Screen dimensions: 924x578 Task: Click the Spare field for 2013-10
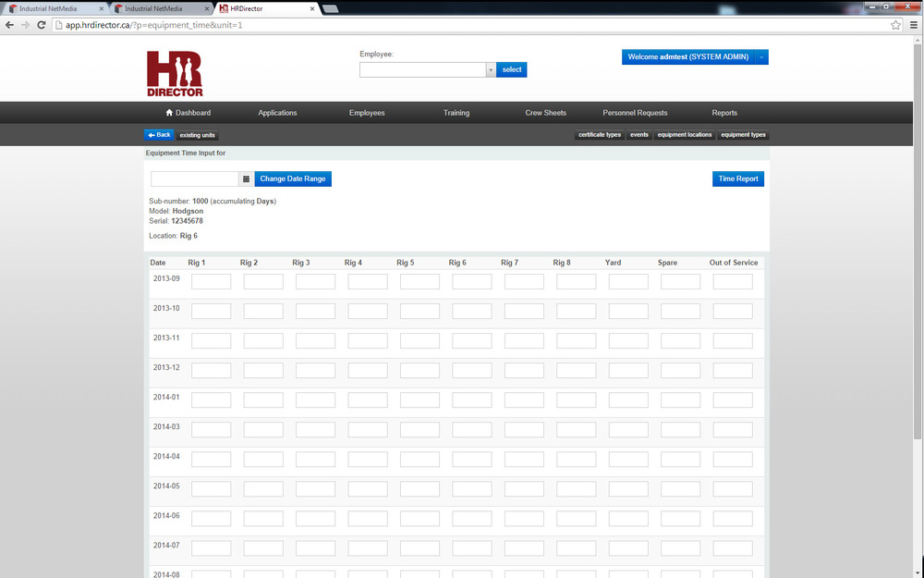point(681,311)
